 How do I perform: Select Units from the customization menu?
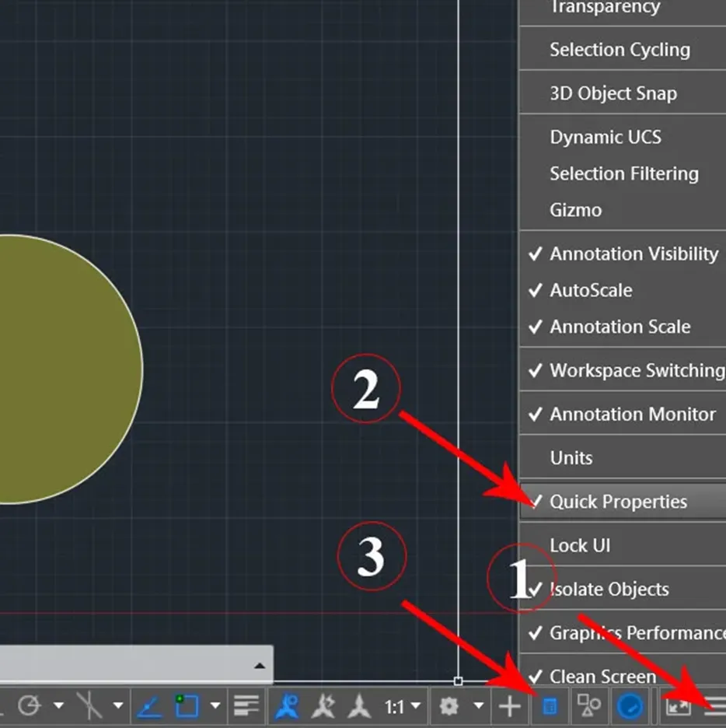tap(571, 458)
